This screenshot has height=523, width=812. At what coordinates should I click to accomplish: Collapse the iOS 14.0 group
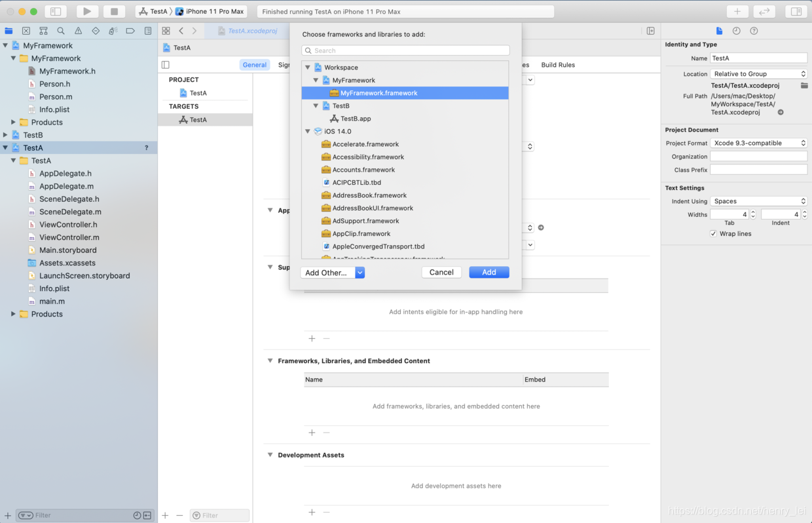point(308,131)
